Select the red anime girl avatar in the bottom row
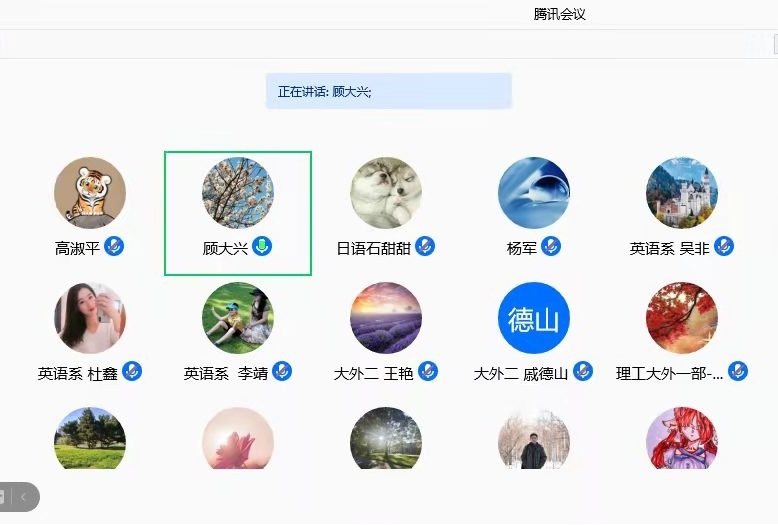Viewport: 778px width, 525px height. click(682, 438)
